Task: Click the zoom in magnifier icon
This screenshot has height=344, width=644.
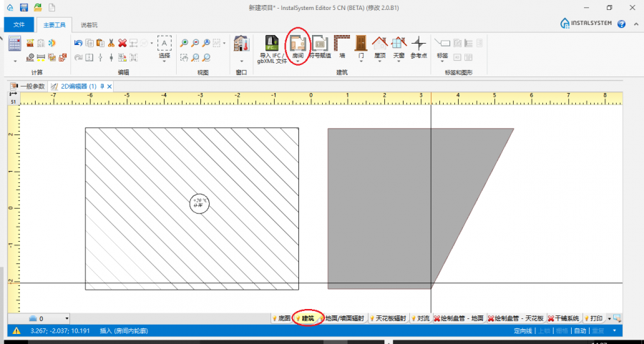Action: point(184,43)
